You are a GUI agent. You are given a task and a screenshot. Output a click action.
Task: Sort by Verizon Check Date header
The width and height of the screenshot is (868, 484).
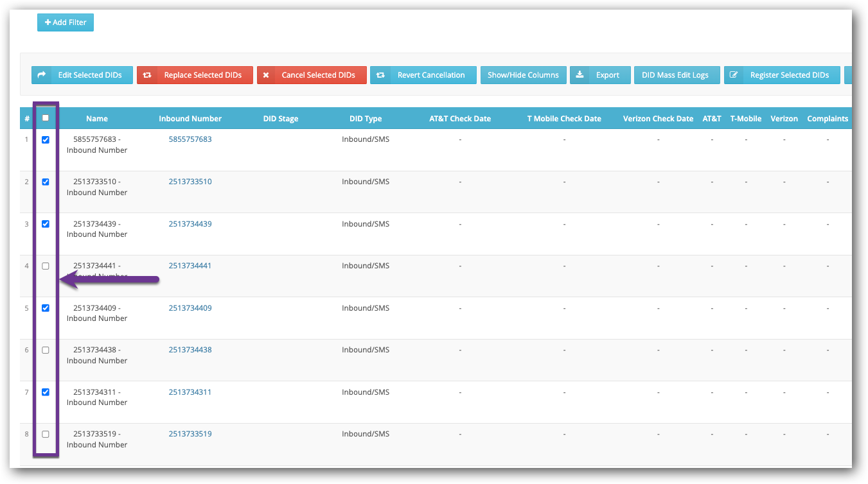659,119
